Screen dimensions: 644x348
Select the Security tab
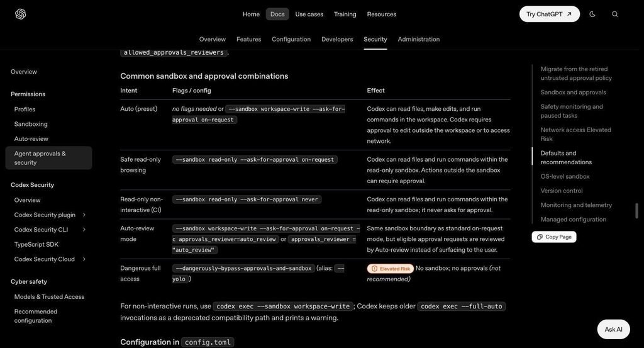375,39
